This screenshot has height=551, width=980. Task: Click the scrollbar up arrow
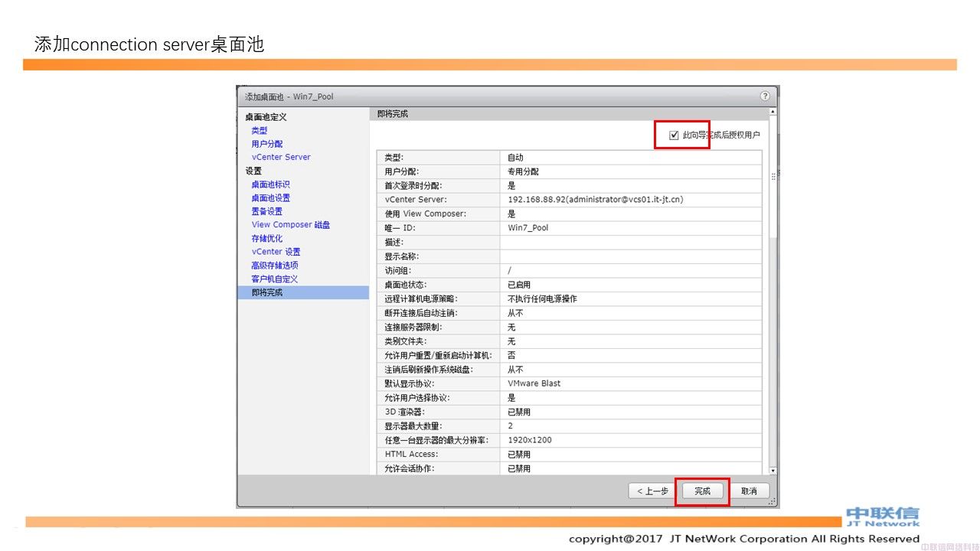click(x=773, y=112)
